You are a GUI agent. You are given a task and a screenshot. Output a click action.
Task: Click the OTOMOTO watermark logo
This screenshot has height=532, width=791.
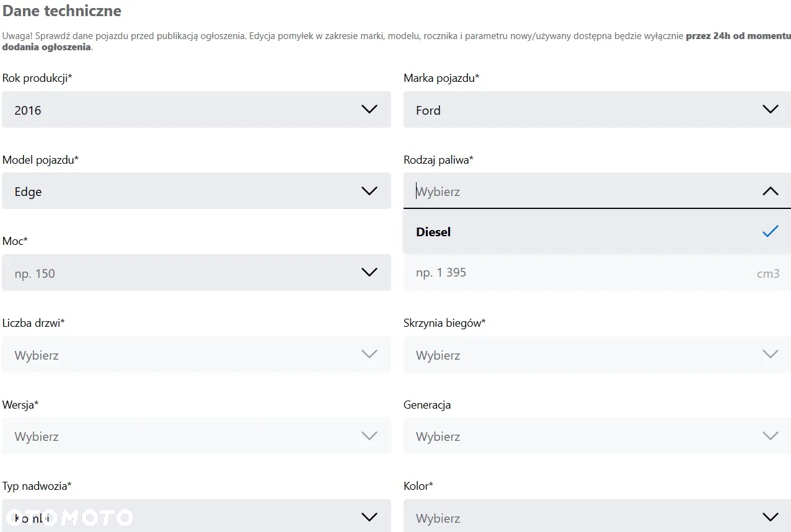click(x=68, y=518)
